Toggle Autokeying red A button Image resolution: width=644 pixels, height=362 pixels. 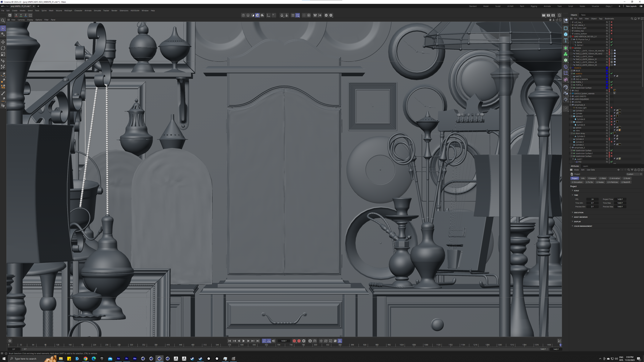299,341
